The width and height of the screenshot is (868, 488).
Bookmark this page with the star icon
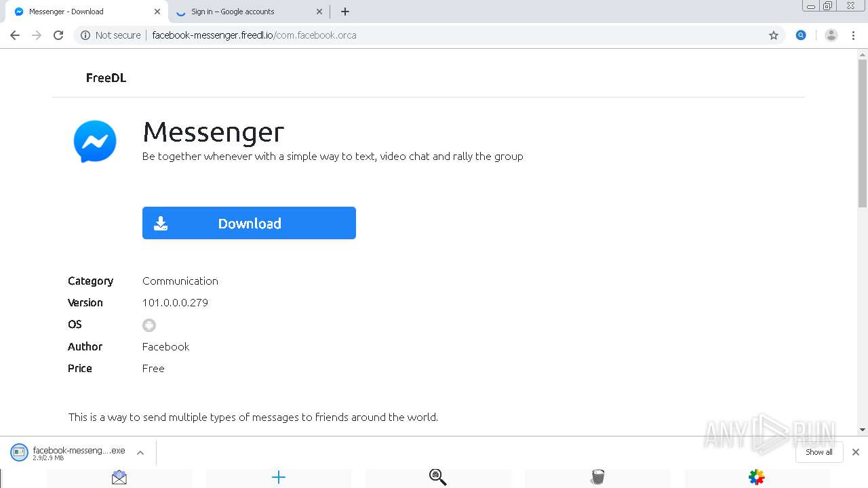coord(774,35)
